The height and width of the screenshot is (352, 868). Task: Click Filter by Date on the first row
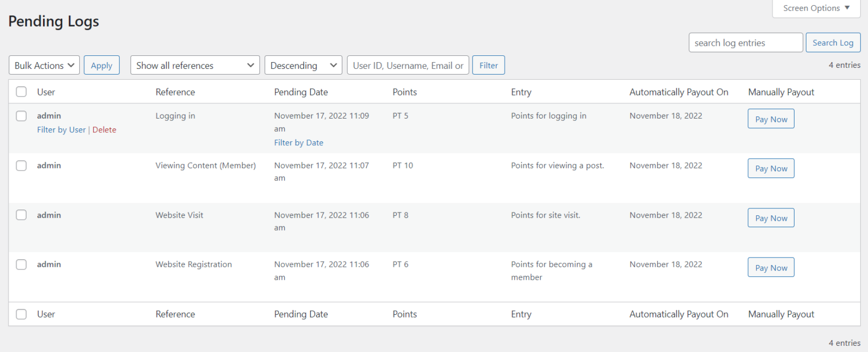(x=298, y=142)
